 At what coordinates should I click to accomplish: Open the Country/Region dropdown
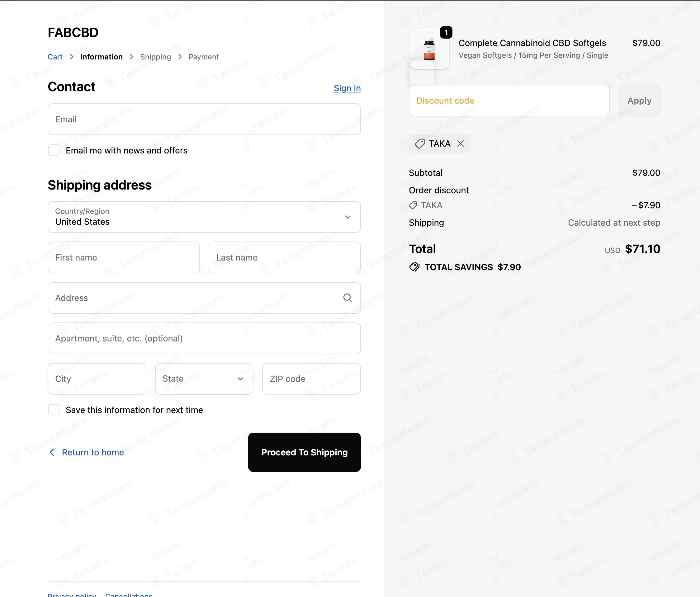pos(204,217)
